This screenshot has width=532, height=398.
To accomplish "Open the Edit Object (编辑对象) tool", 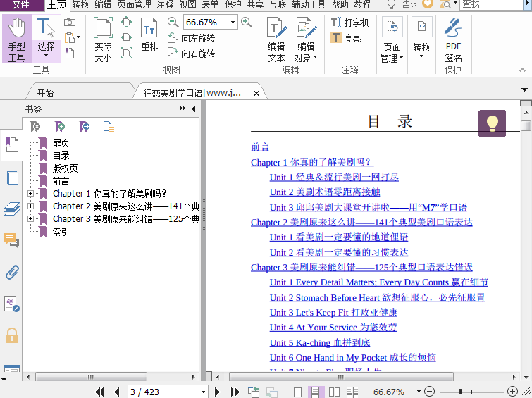I will tap(306, 40).
